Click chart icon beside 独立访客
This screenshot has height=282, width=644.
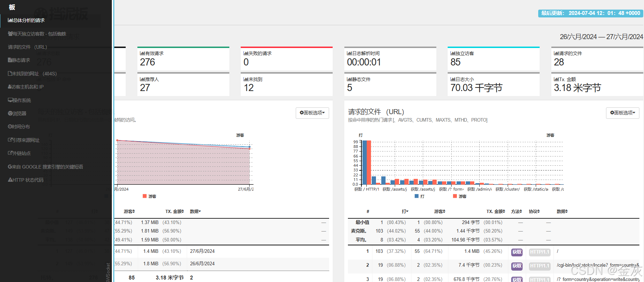pos(453,53)
